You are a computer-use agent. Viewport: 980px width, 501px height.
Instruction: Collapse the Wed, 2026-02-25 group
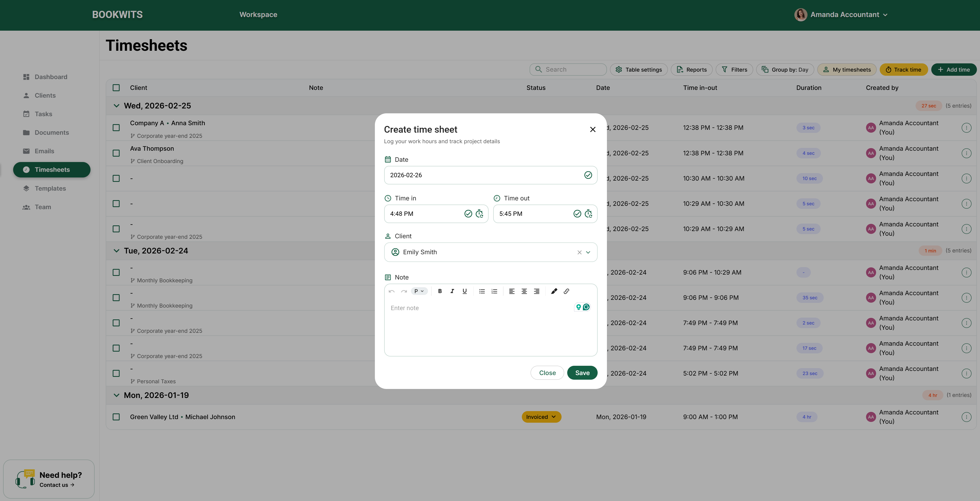click(x=117, y=106)
